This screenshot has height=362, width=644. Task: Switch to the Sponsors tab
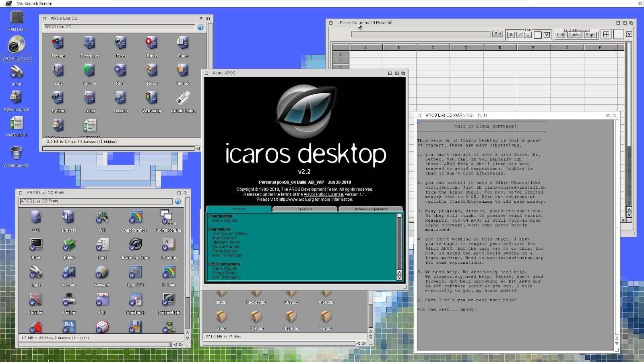(x=305, y=209)
